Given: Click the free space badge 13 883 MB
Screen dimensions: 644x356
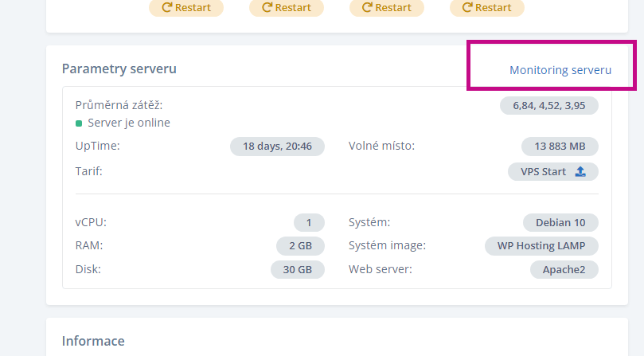Looking at the screenshot, I should click(x=560, y=147).
